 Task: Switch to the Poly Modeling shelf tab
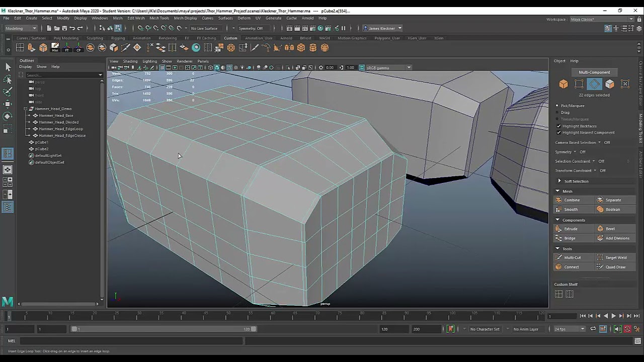pos(66,38)
